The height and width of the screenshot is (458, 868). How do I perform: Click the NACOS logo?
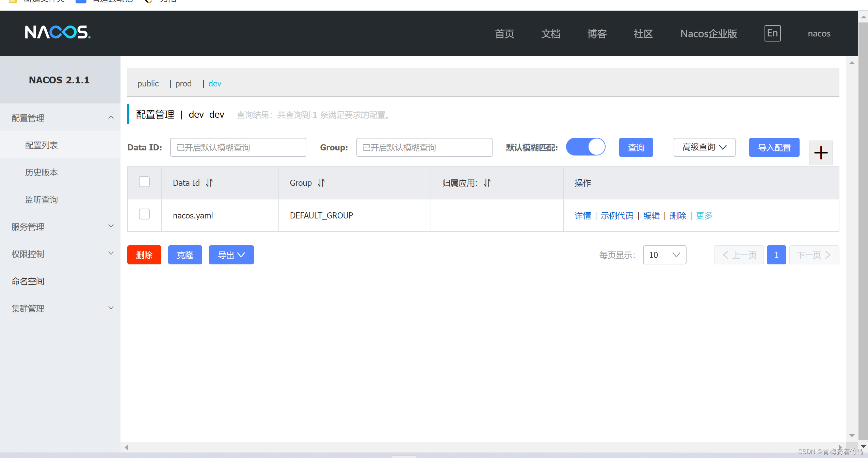58,32
